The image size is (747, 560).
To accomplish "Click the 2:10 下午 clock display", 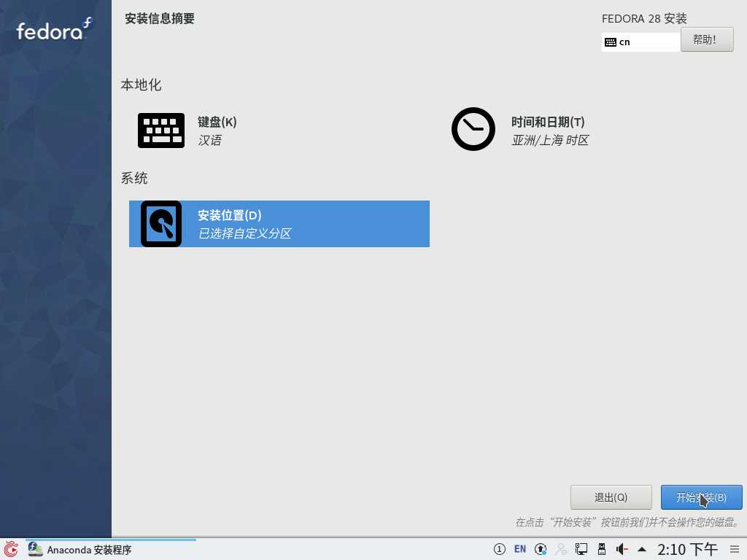I will click(686, 548).
